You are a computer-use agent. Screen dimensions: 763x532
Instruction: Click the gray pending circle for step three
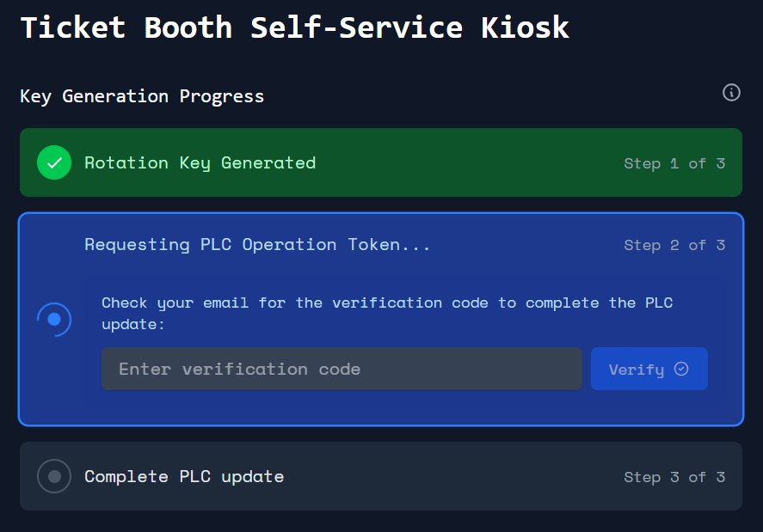pos(54,476)
